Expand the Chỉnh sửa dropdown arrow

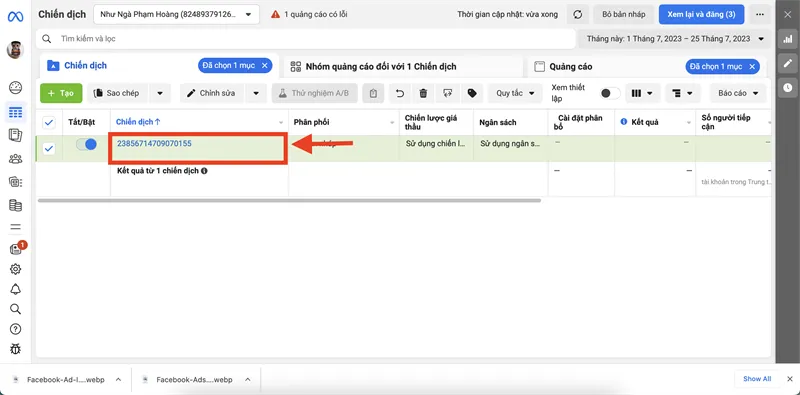[x=256, y=93]
